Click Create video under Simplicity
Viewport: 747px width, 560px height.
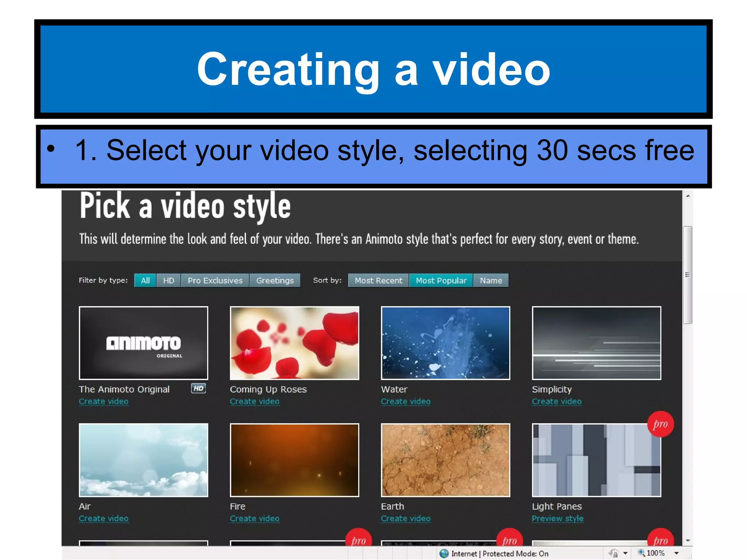tap(557, 401)
